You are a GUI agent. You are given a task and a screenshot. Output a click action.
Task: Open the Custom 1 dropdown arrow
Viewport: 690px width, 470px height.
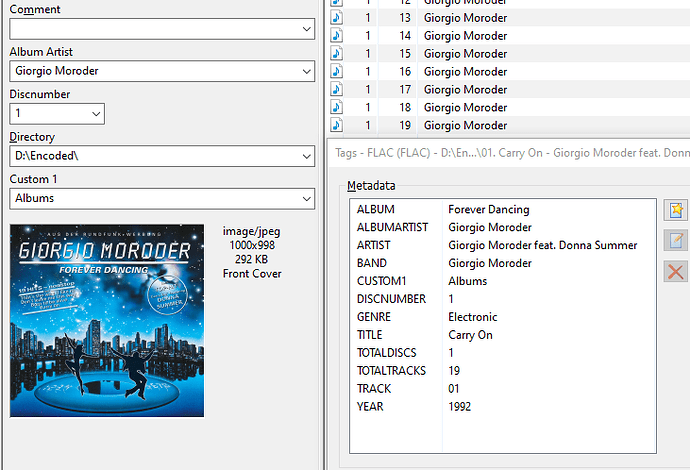point(307,199)
